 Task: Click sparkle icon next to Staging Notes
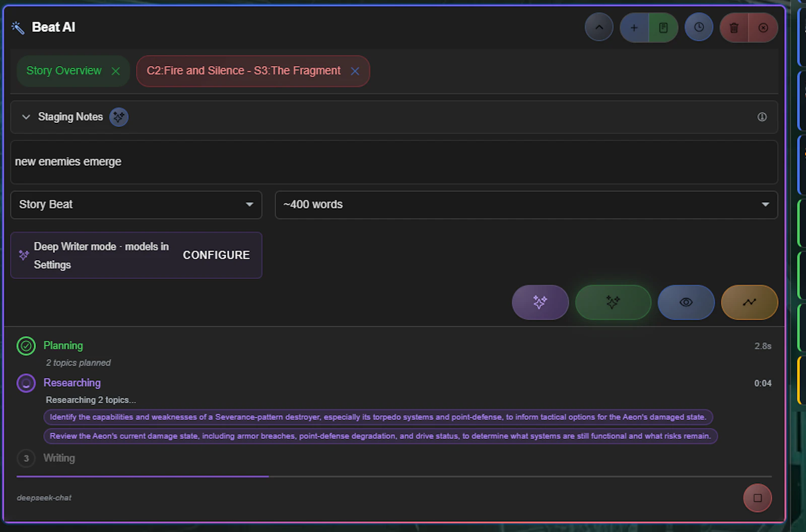[119, 117]
